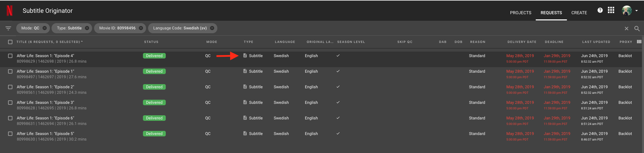The width and height of the screenshot is (644, 153).
Task: Open After Life Season 1 Episode 3 title
Action: [x=45, y=102]
